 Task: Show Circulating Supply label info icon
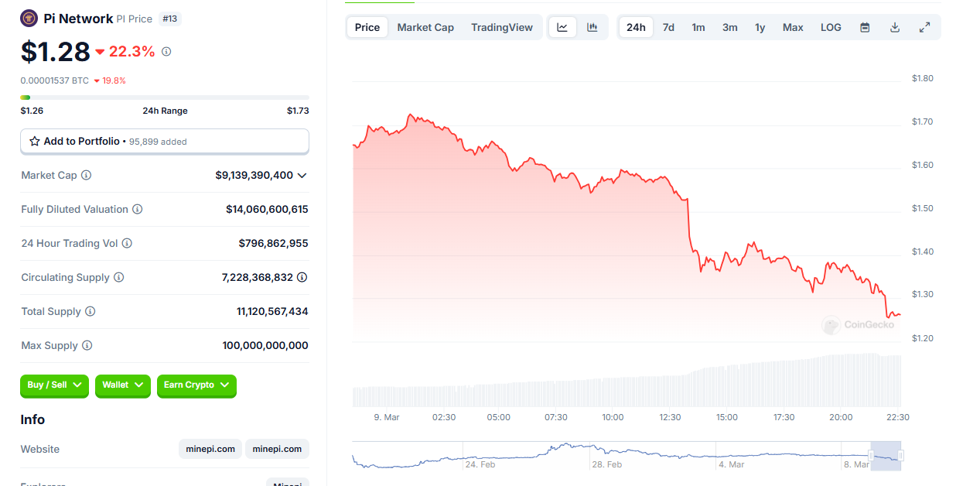[118, 278]
